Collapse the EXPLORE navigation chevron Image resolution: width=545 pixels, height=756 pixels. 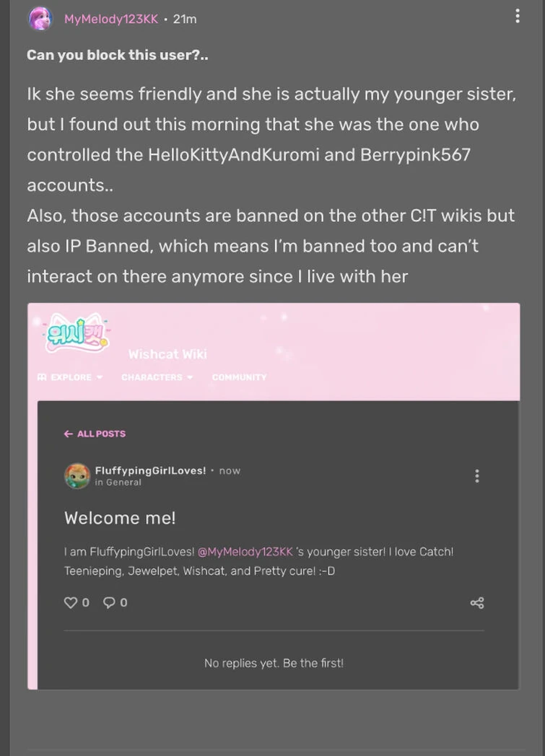click(x=98, y=377)
